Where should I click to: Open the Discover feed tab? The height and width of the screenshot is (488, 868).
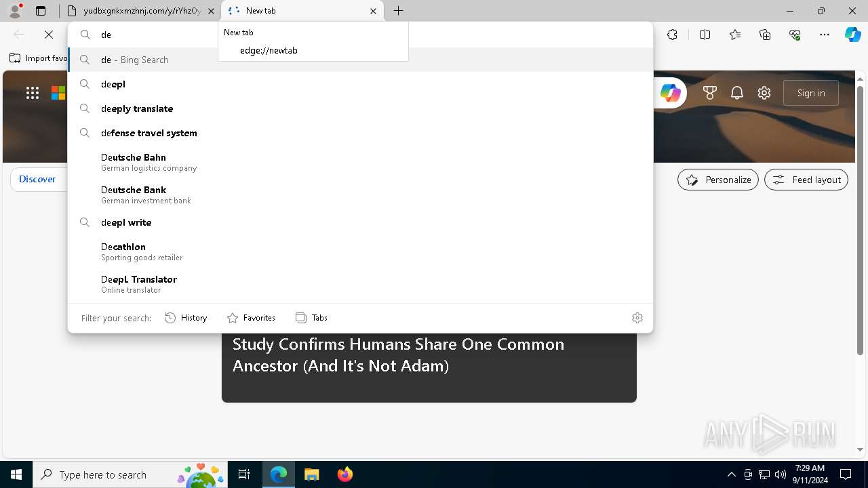point(37,179)
